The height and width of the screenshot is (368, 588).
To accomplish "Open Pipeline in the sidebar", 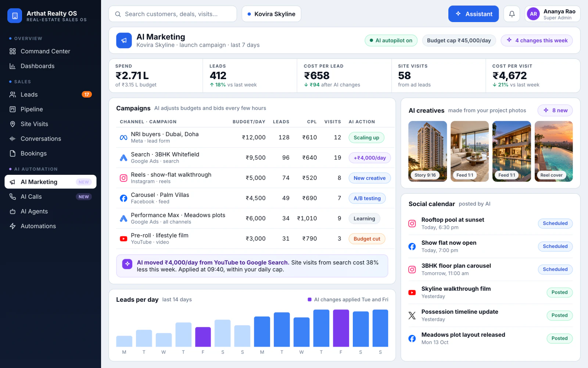I will pyautogui.click(x=50, y=109).
